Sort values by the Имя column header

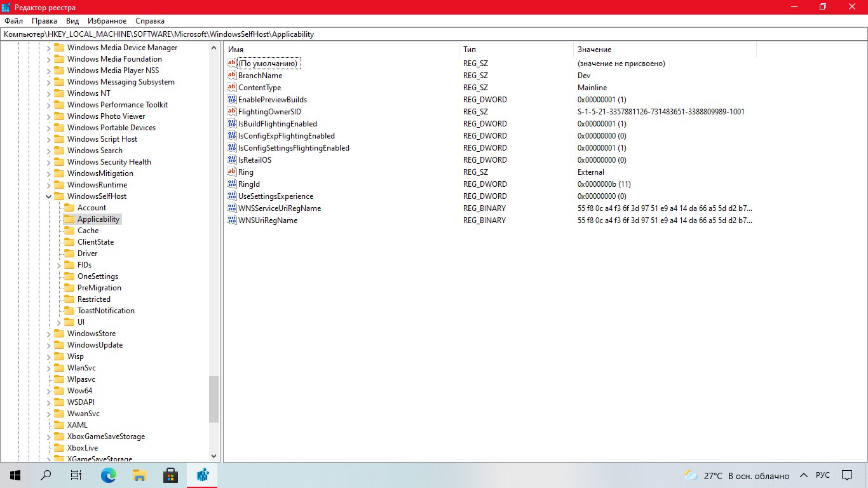pos(341,50)
